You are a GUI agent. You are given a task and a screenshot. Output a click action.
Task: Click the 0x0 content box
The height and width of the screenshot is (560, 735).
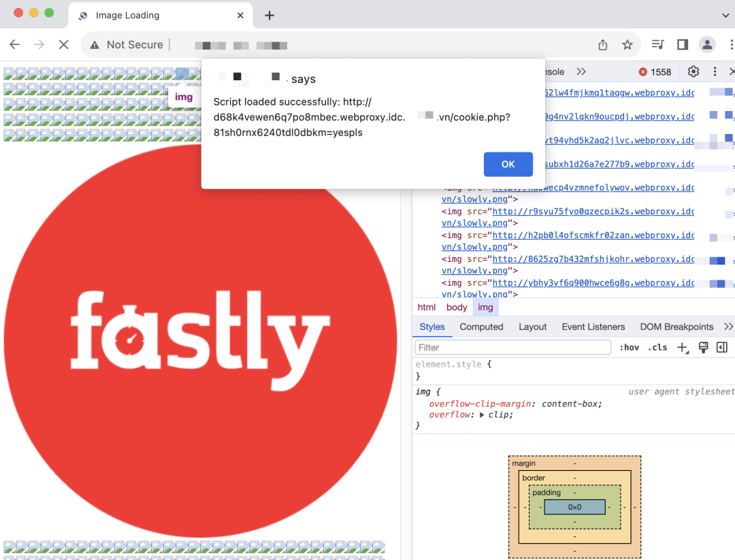[x=574, y=507]
